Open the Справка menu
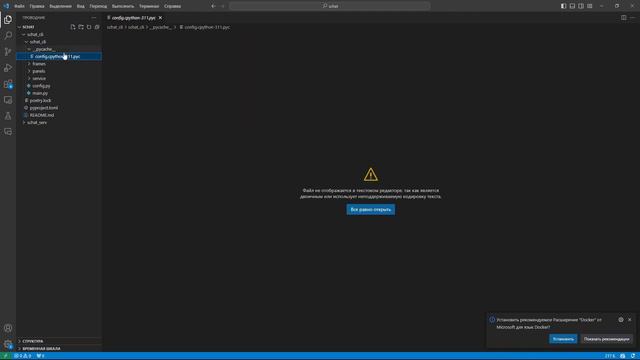Viewport: 640px width, 360px height. (x=172, y=6)
